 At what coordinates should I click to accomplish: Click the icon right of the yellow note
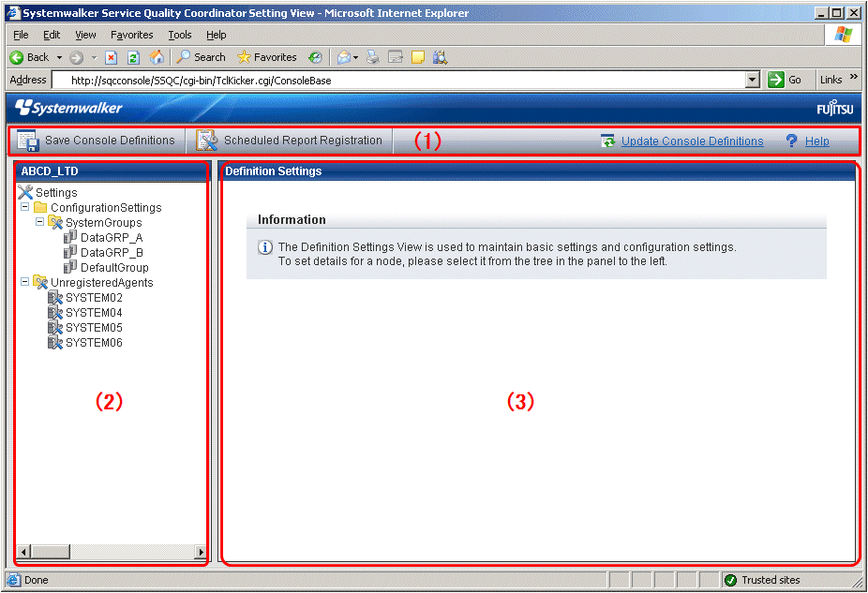point(440,57)
